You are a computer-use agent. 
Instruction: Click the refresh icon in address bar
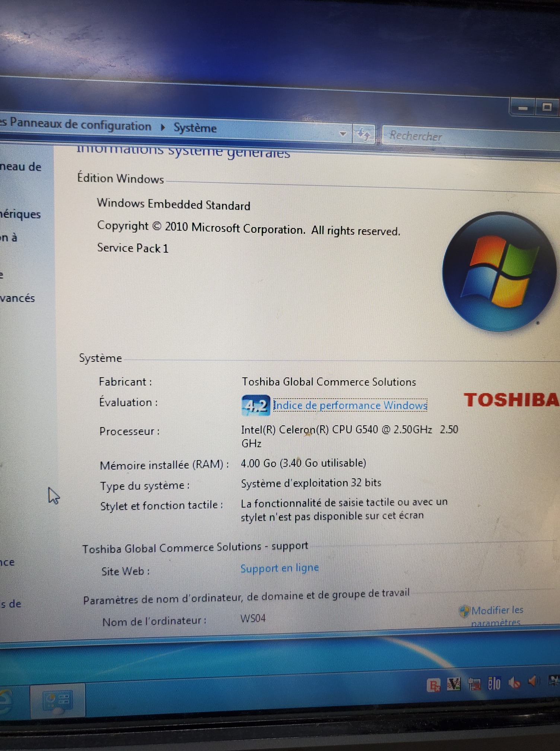(363, 134)
